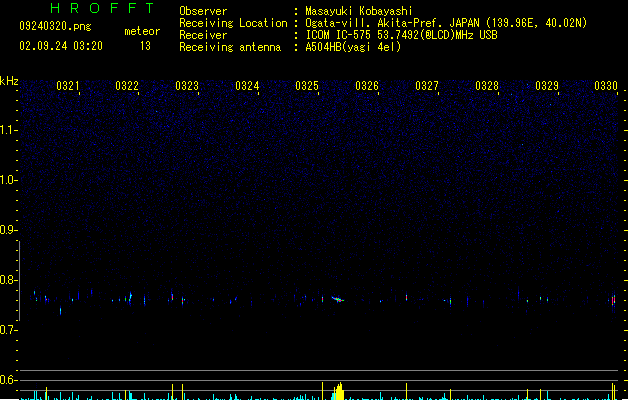Click the 1.0 kHz axis label

8,180
